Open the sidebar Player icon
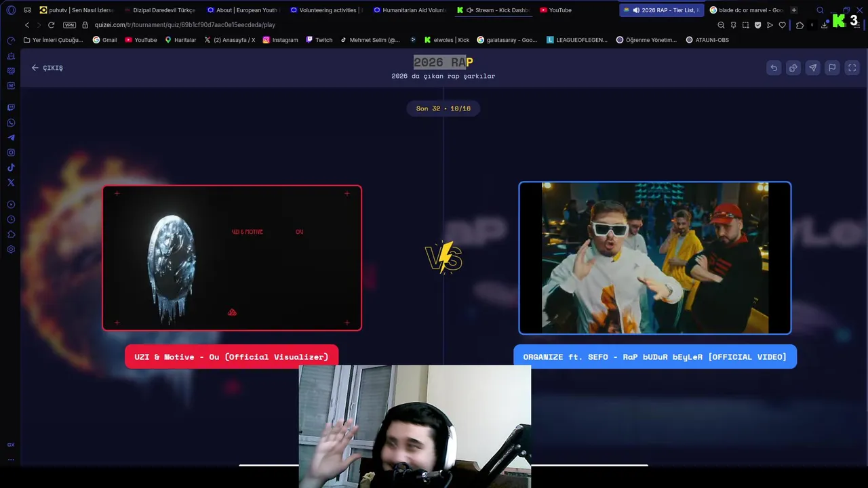Screen dimensions: 868x488 (x=11, y=205)
